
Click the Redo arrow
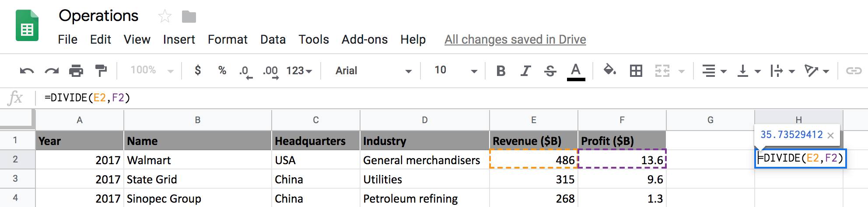[52, 71]
